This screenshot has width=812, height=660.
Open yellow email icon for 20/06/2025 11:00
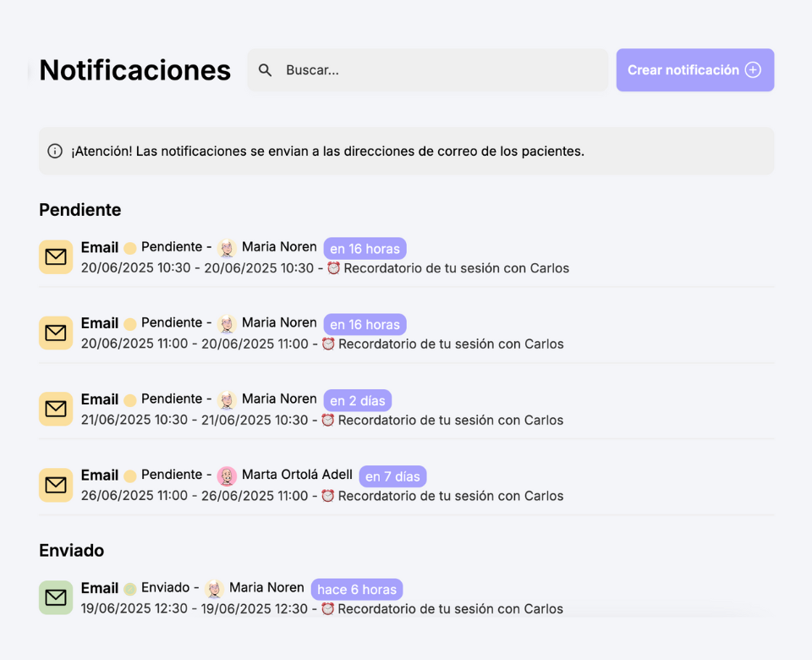pyautogui.click(x=56, y=333)
